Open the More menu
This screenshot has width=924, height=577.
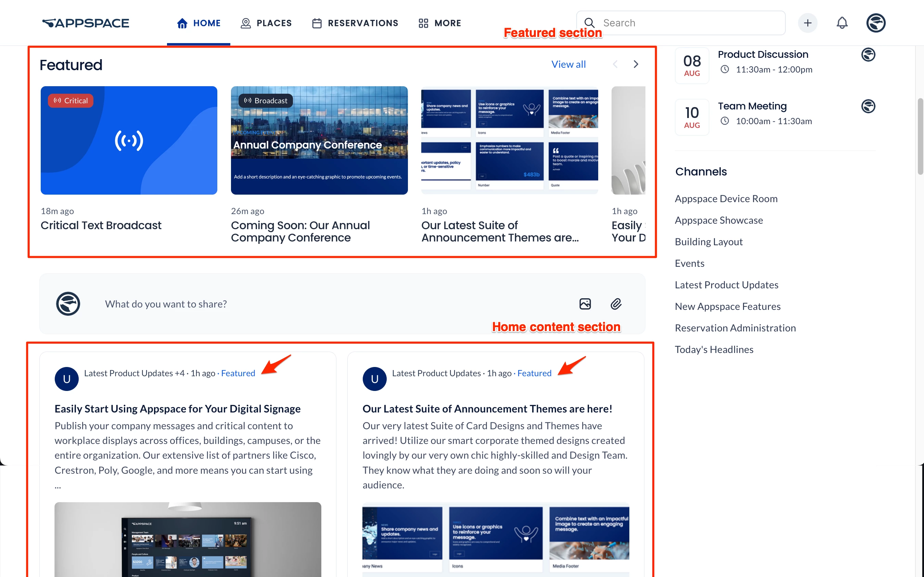pos(439,23)
